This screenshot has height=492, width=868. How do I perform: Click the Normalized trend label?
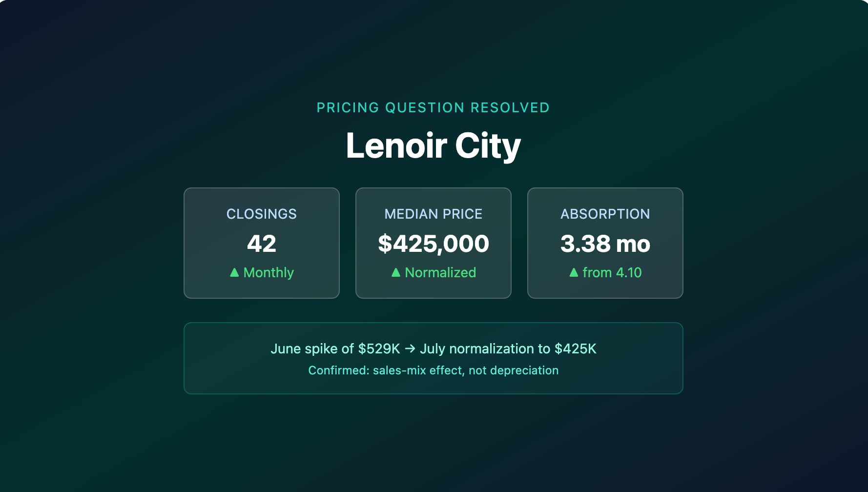pos(440,272)
